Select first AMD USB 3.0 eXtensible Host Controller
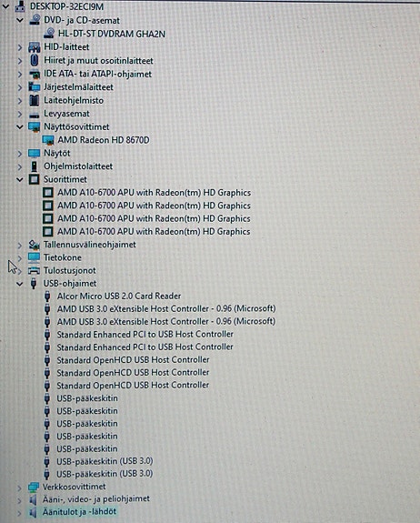 point(166,309)
